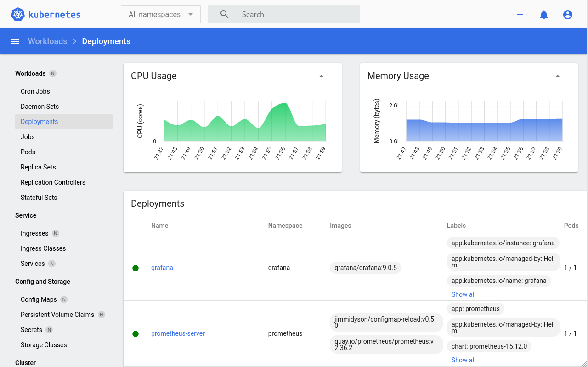Click Config and Storage sidebar heading
Screen dimensions: 588x367
pyautogui.click(x=43, y=282)
